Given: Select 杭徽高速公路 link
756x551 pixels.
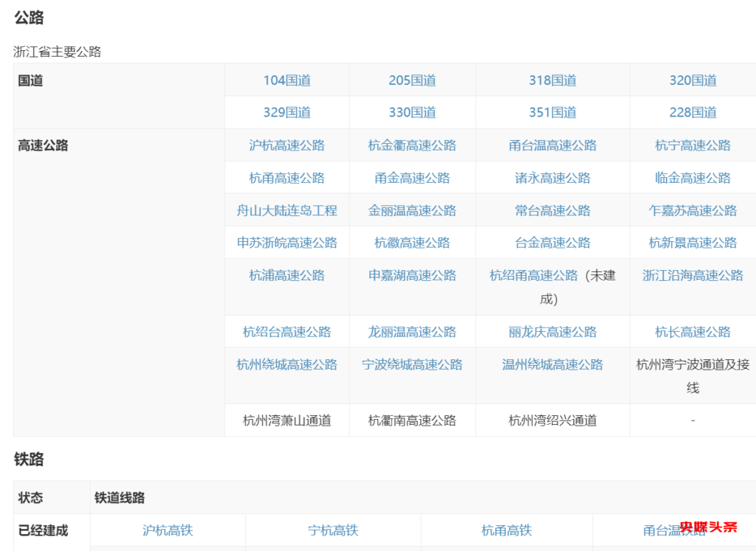Looking at the screenshot, I should tap(412, 243).
